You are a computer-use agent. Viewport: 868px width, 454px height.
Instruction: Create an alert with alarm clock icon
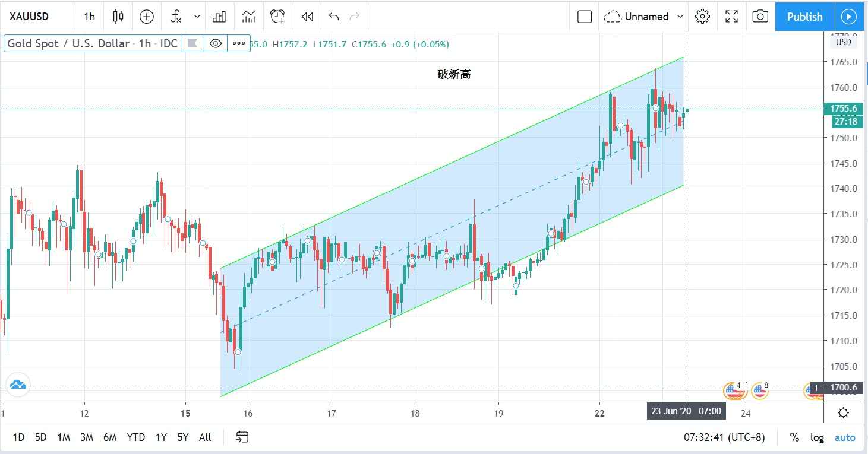point(277,17)
